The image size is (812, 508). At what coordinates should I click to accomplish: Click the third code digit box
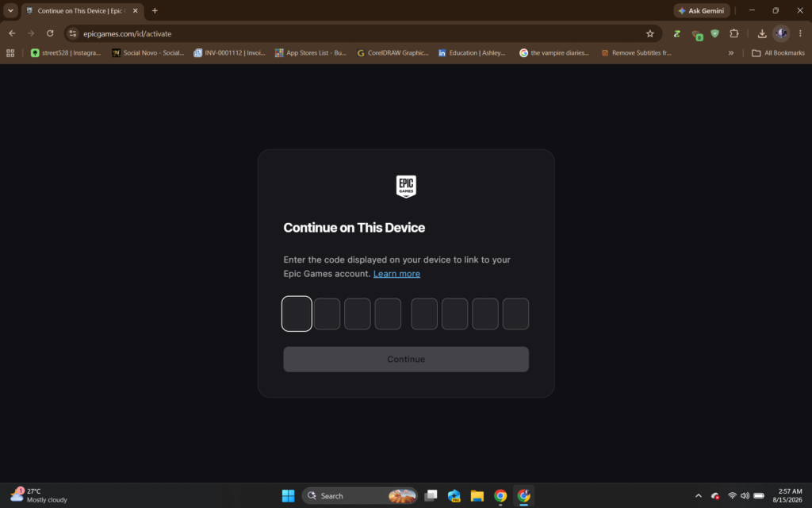pyautogui.click(x=358, y=314)
